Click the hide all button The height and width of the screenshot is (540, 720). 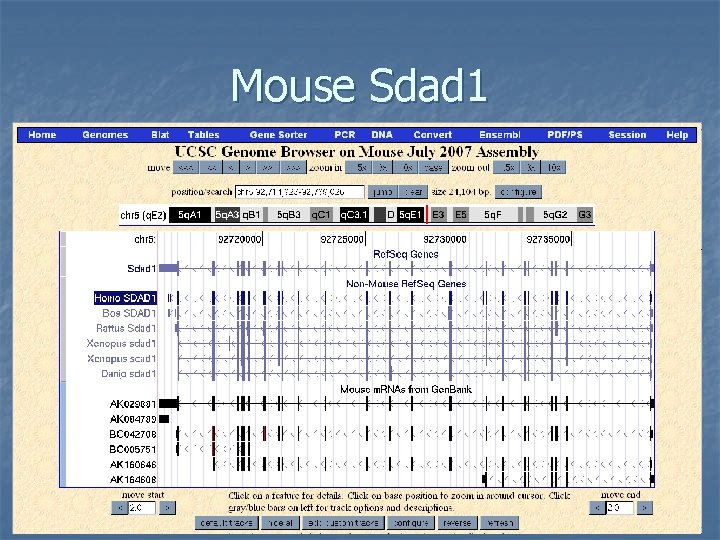coord(280,523)
